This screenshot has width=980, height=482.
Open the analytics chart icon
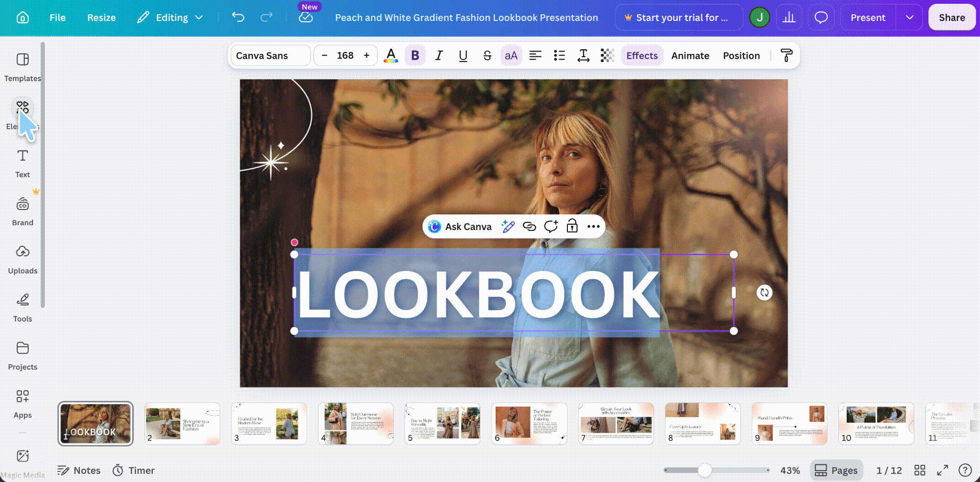[789, 18]
